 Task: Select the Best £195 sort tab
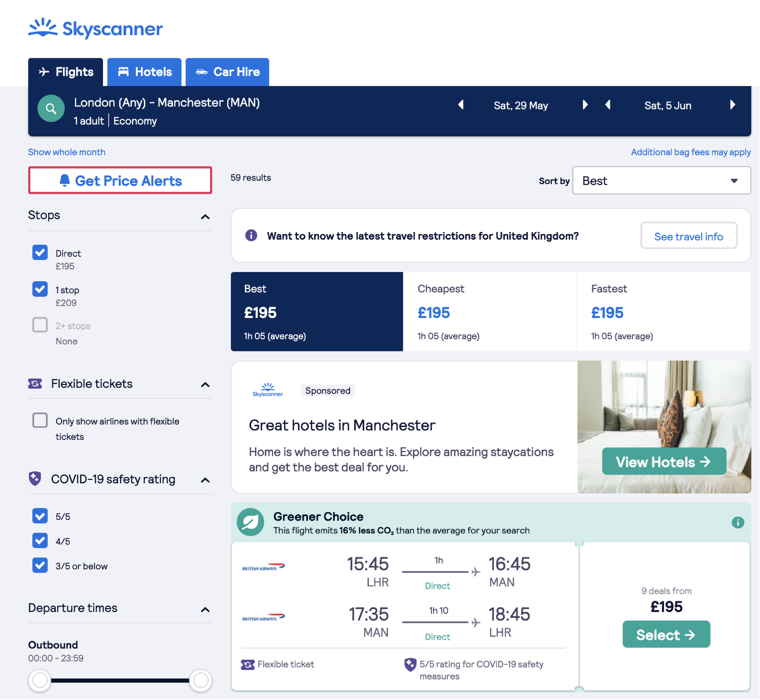coord(317,311)
